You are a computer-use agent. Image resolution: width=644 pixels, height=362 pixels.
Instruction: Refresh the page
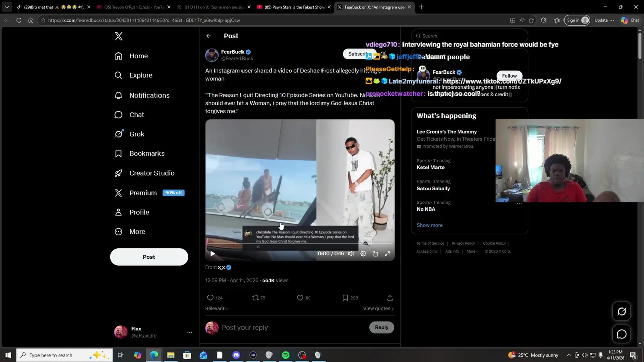19,20
